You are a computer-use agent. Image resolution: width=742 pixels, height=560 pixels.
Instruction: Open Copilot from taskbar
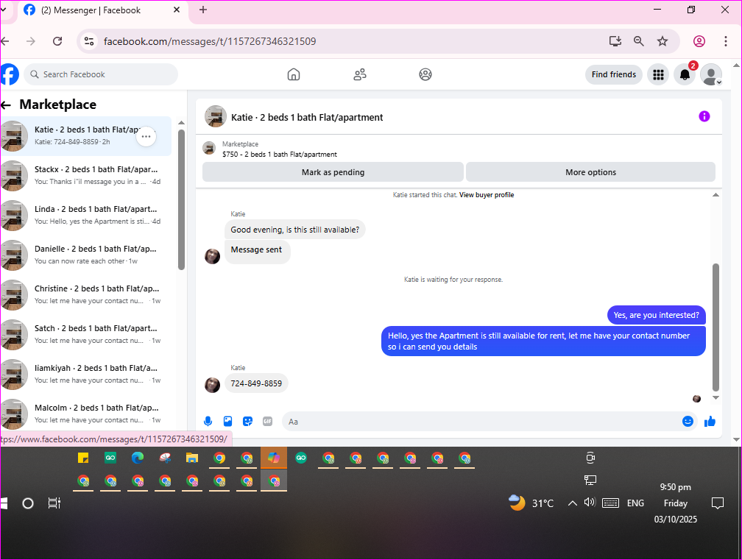(x=274, y=458)
